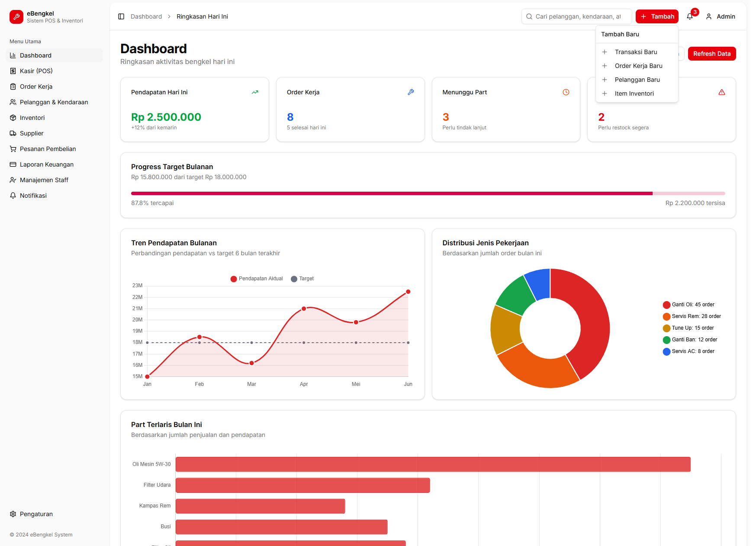This screenshot has width=756, height=546.
Task: Click the clock icon on Menunggu Part card
Action: pos(566,92)
